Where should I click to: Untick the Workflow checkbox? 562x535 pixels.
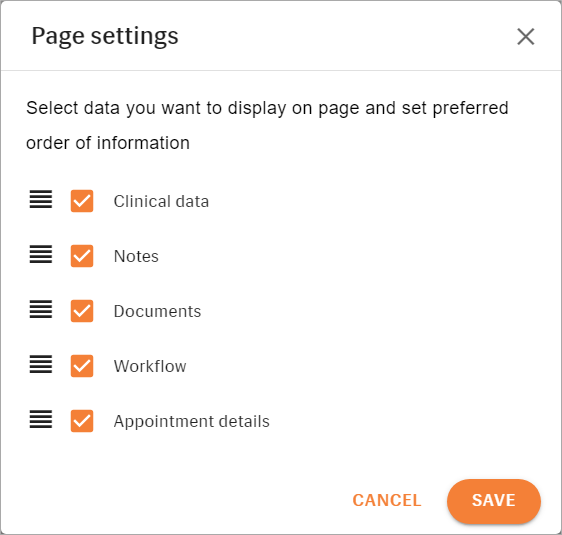point(82,366)
